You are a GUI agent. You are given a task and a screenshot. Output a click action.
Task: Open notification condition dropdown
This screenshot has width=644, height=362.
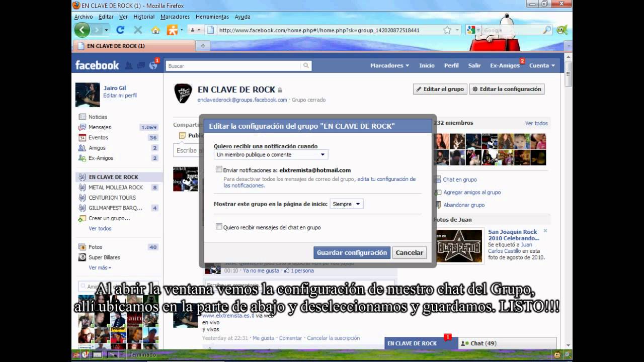pyautogui.click(x=271, y=155)
